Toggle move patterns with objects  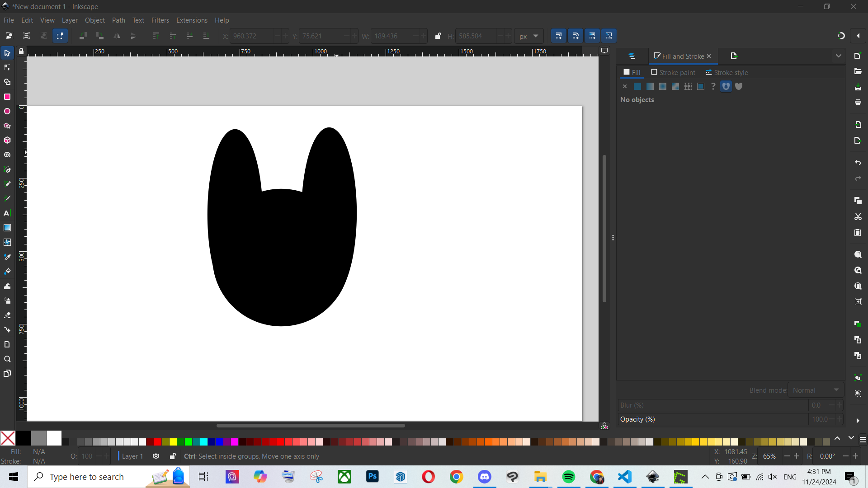(x=609, y=36)
